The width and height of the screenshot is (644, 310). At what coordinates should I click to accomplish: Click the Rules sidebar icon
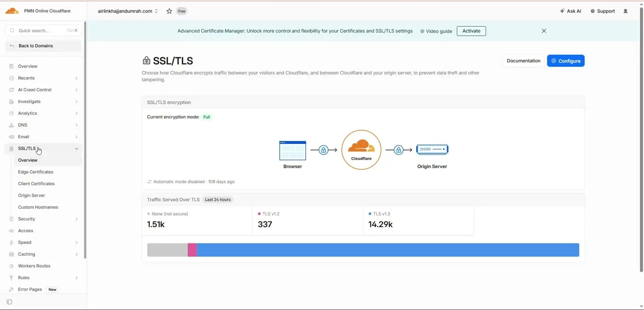[12, 278]
